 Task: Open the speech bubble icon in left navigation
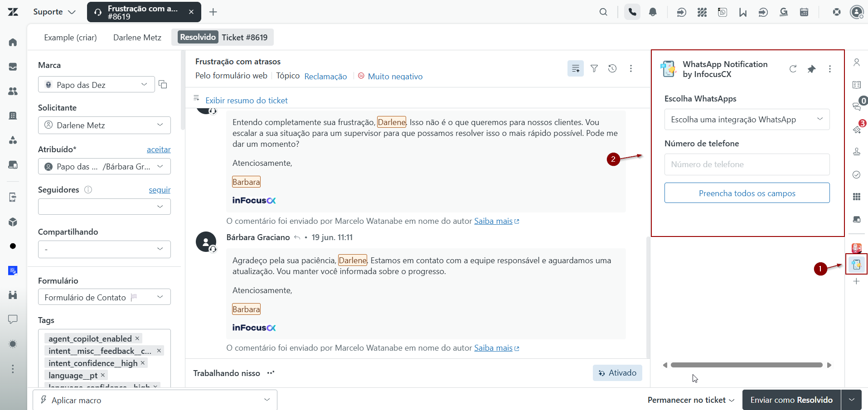click(x=13, y=319)
